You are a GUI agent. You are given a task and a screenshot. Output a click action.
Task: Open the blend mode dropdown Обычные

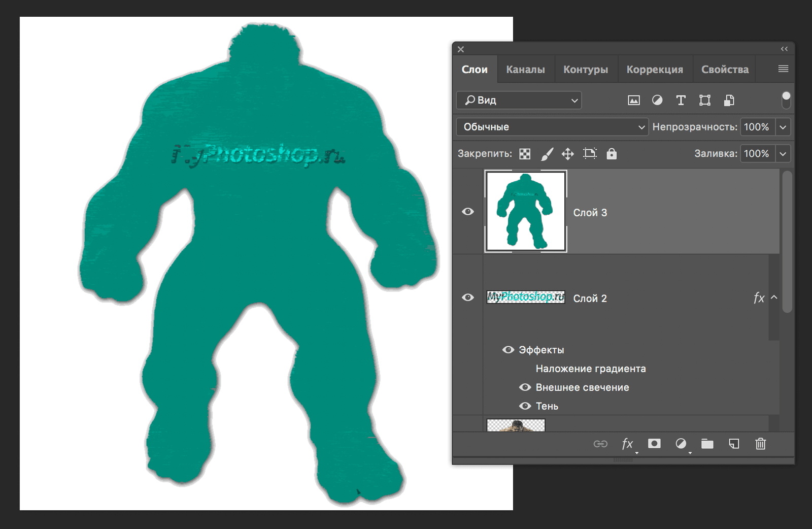[x=552, y=127]
